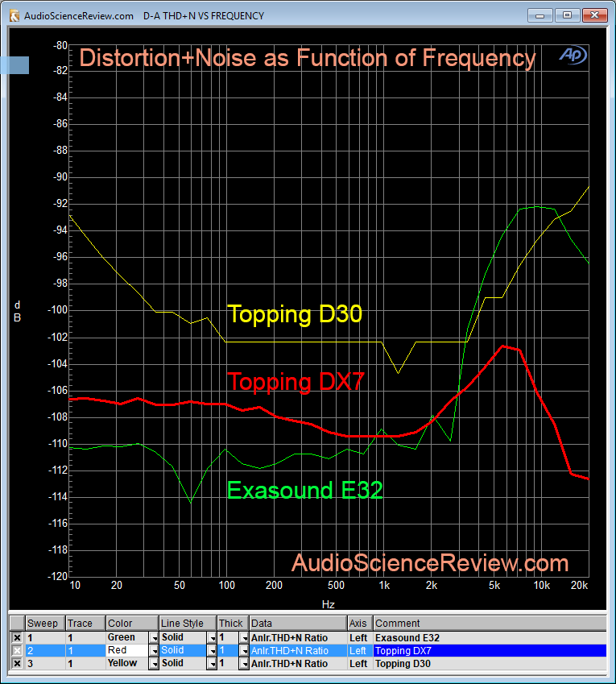The height and width of the screenshot is (684, 616).
Task: Click the application icon in the title bar
Action: coord(14,16)
